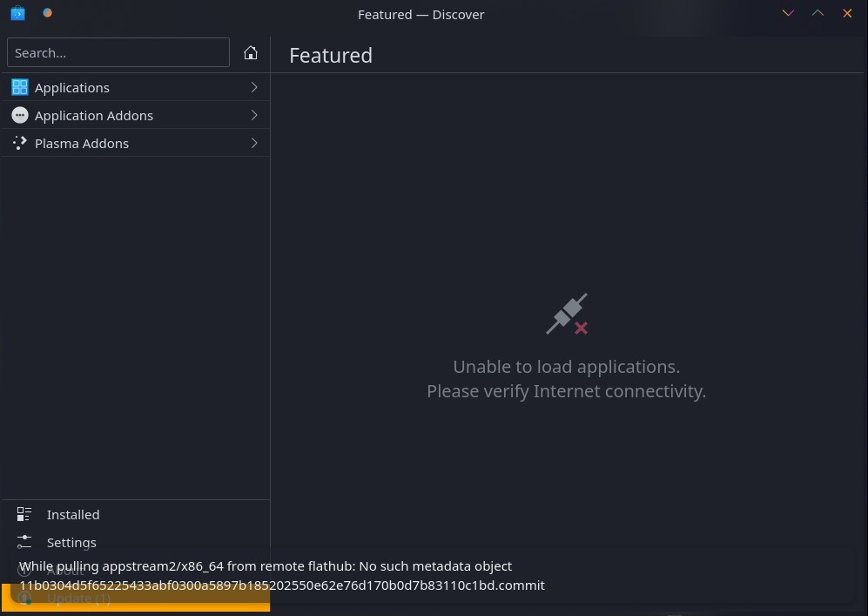Open the Applications category

coord(136,87)
